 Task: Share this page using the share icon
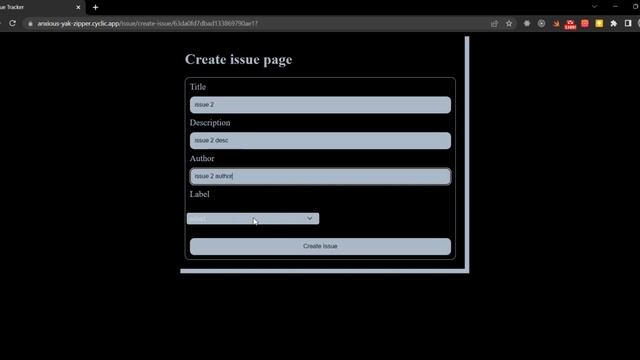494,24
